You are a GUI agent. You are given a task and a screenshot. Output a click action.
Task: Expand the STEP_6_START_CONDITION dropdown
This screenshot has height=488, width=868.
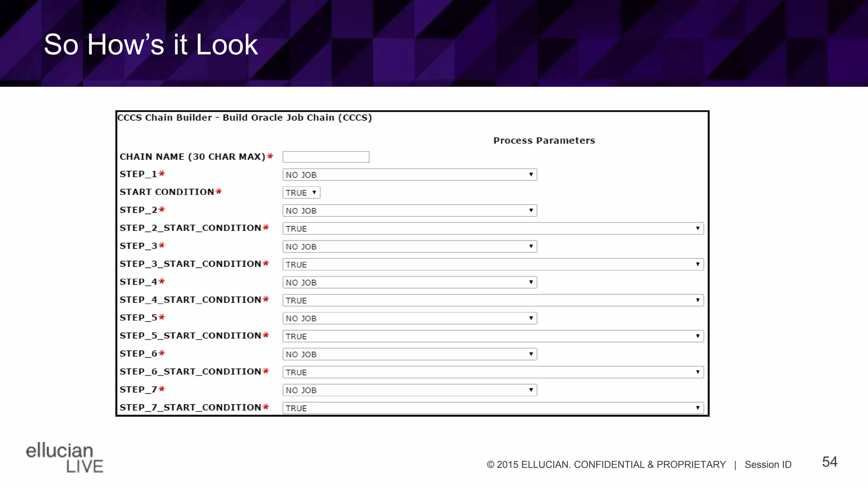point(493,372)
